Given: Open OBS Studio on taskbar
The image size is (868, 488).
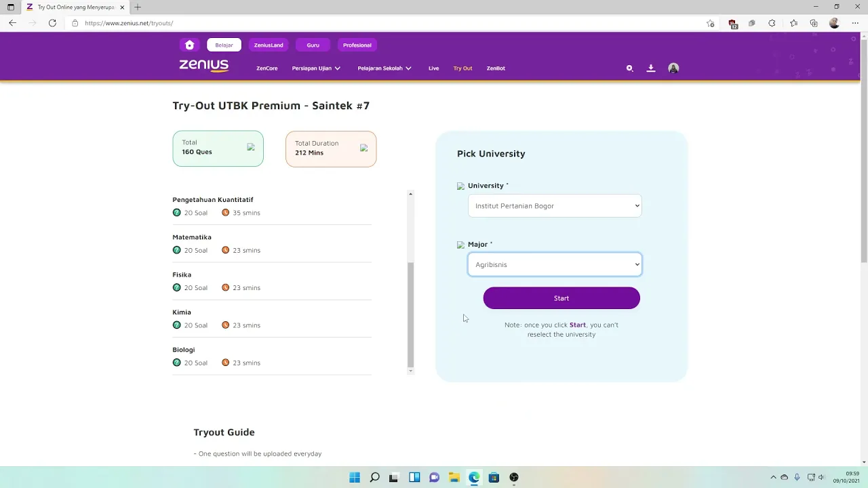Looking at the screenshot, I should 514,477.
